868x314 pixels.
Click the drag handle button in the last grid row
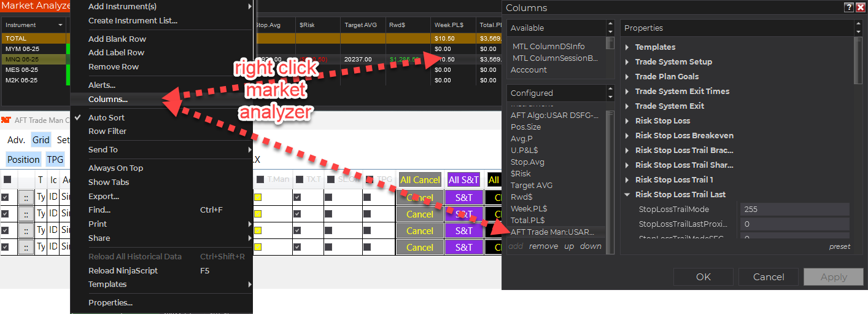[26, 248]
